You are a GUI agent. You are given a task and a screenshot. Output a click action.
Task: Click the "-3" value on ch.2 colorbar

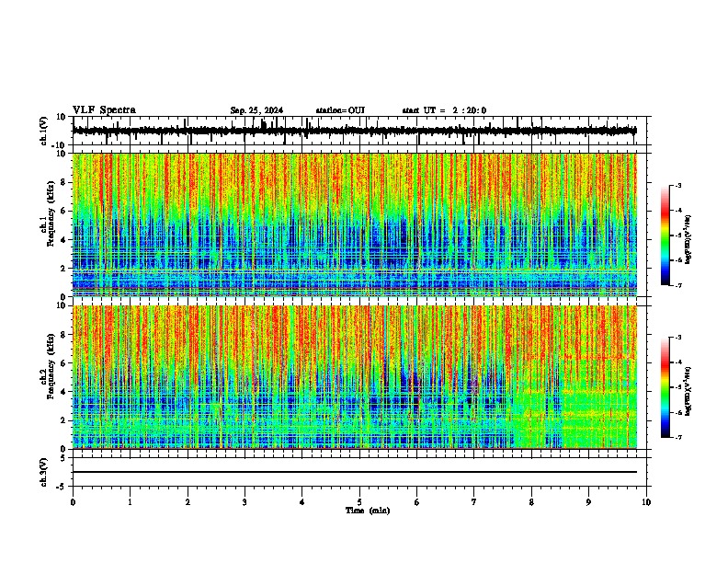(678, 338)
